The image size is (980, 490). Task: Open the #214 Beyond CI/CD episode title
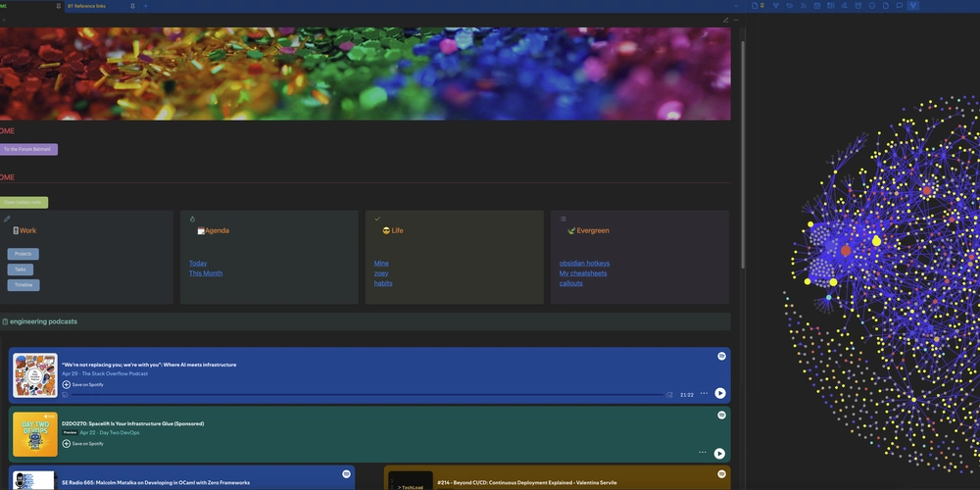(x=527, y=482)
